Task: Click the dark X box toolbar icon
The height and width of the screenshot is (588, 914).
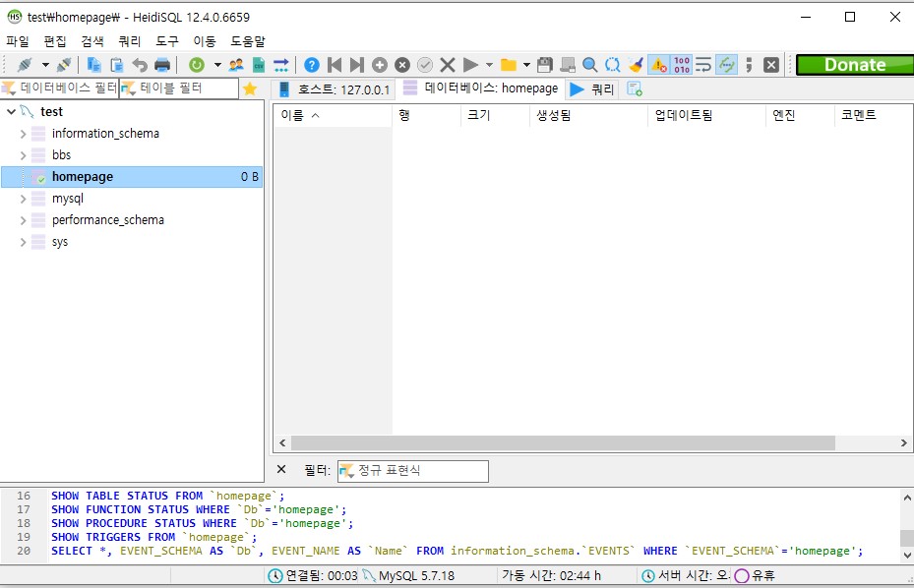Action: click(x=771, y=65)
